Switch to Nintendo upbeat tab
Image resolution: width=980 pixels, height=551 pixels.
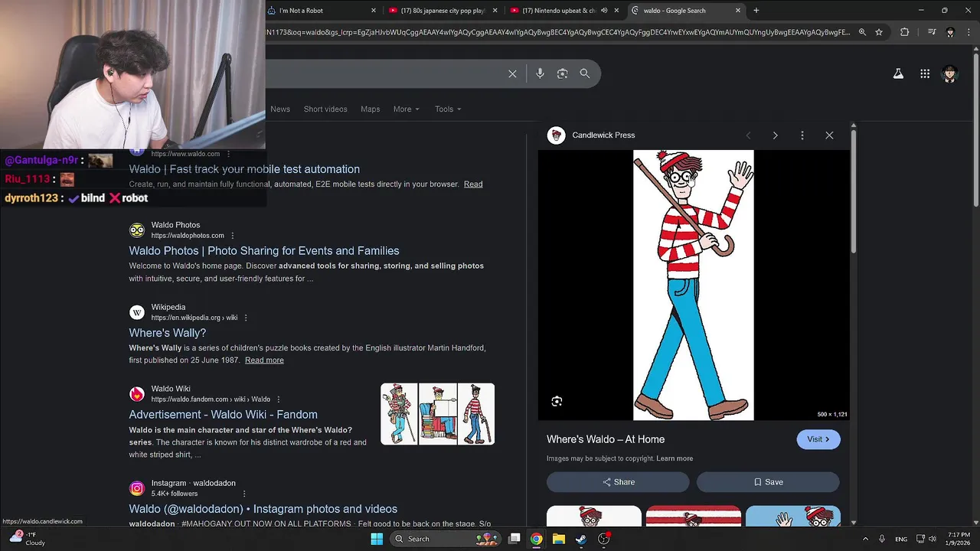point(565,11)
